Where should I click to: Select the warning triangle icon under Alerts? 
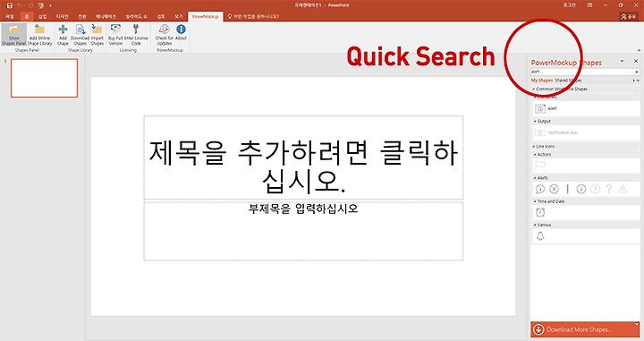coord(623,189)
